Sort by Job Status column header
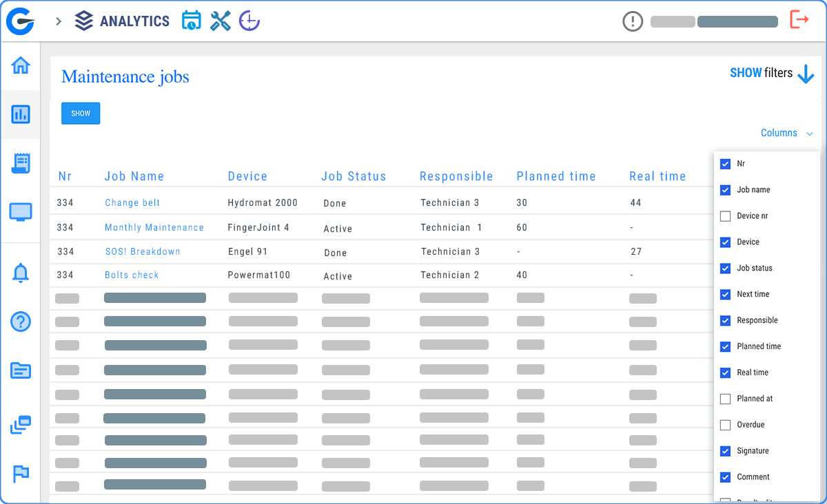 click(354, 177)
